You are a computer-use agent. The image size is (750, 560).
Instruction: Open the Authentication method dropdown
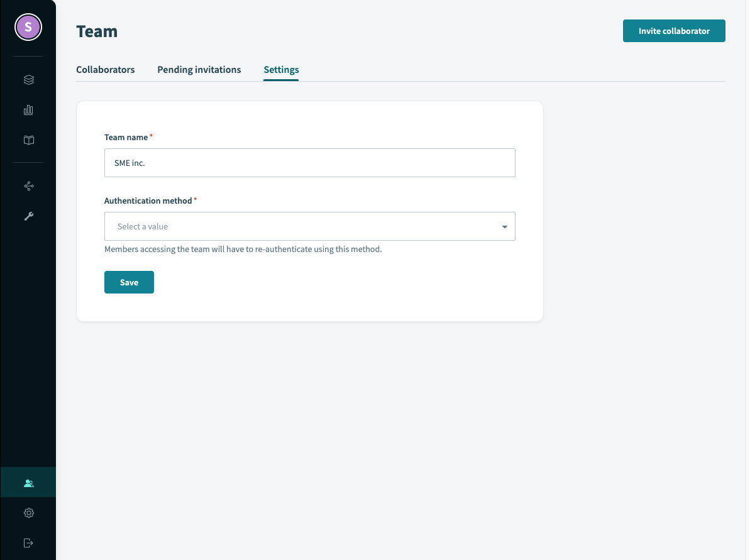click(309, 226)
